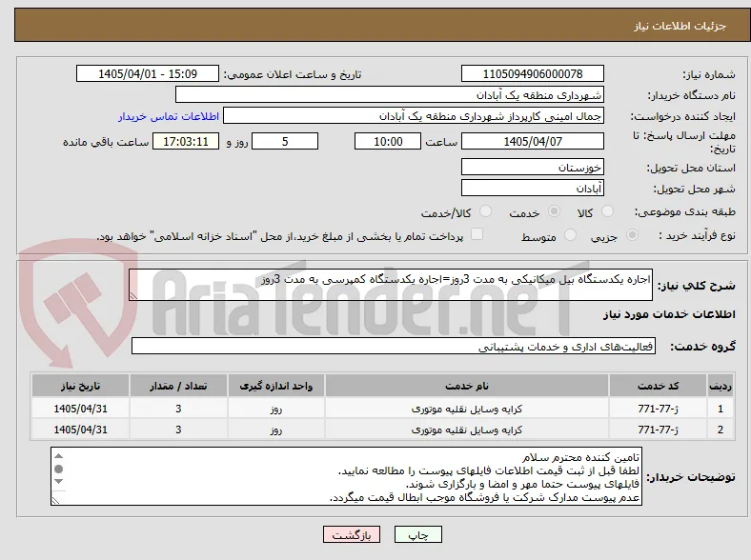751x560 pixels.
Task: Toggle the اسناد خزانه اسلامی payment checkbox
Action: (x=477, y=234)
